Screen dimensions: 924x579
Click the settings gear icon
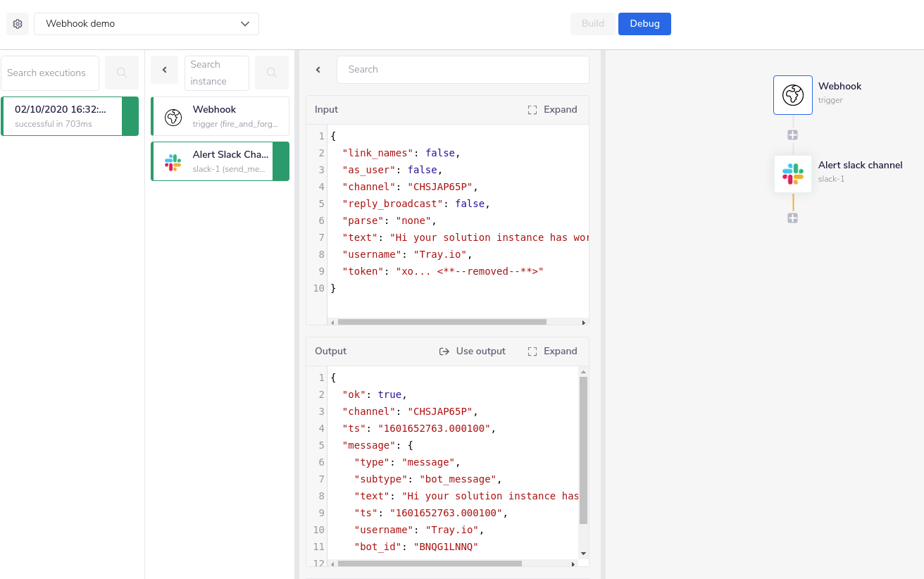coord(17,23)
